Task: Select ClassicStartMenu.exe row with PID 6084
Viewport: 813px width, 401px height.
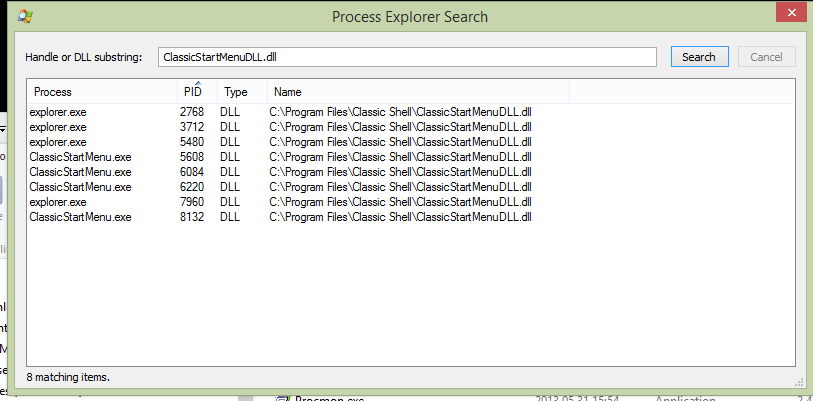Action: [410, 172]
